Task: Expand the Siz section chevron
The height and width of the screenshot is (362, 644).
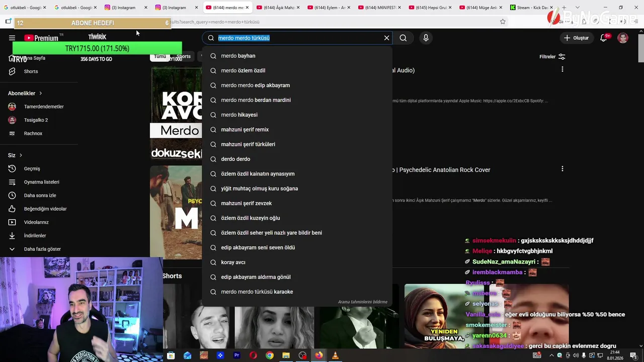Action: 21,155
